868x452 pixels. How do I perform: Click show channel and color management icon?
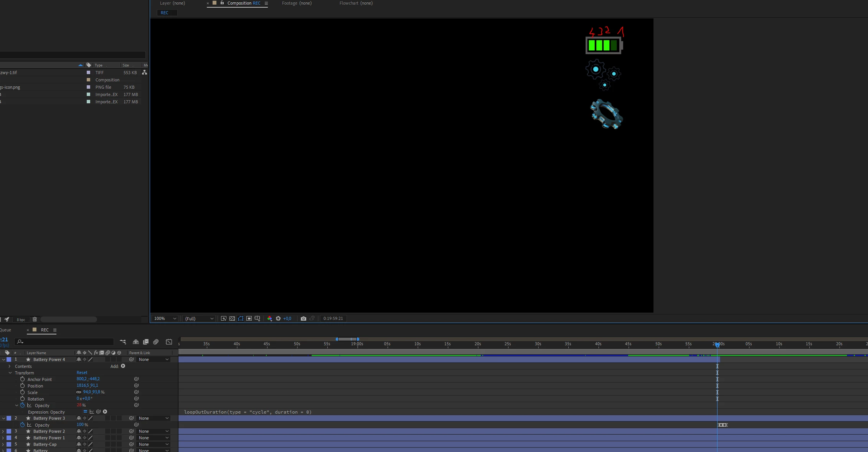point(269,319)
